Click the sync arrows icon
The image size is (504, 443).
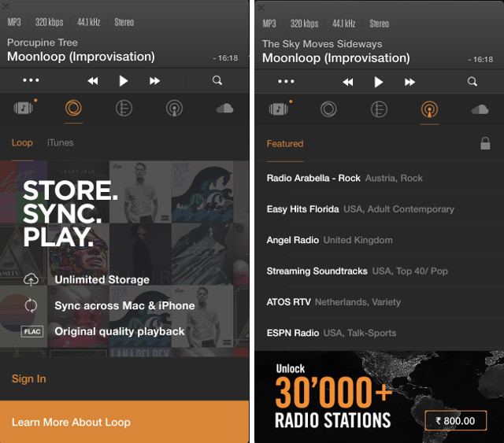31,305
